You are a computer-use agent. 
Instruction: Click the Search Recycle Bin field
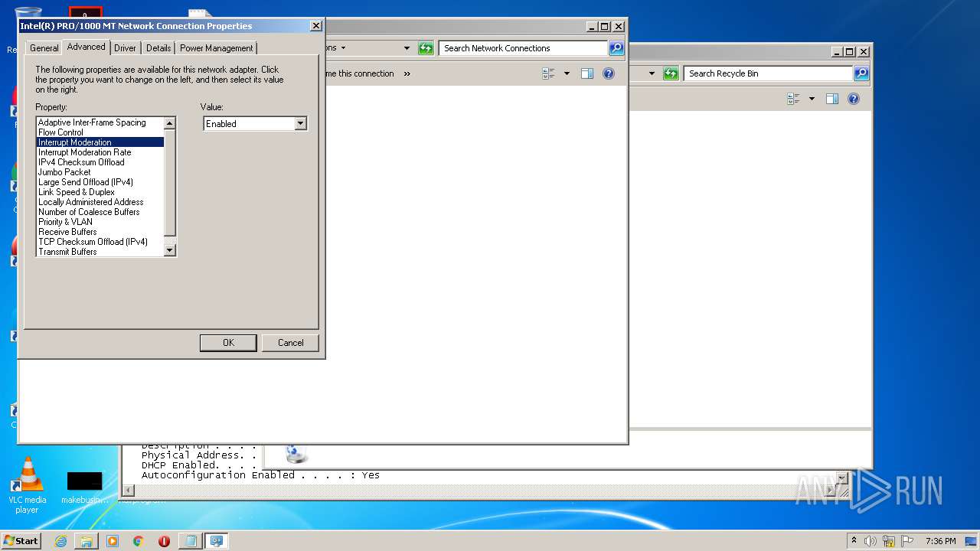pos(769,73)
